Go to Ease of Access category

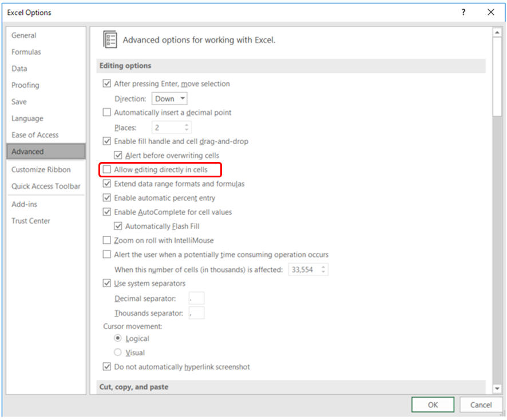(x=35, y=135)
